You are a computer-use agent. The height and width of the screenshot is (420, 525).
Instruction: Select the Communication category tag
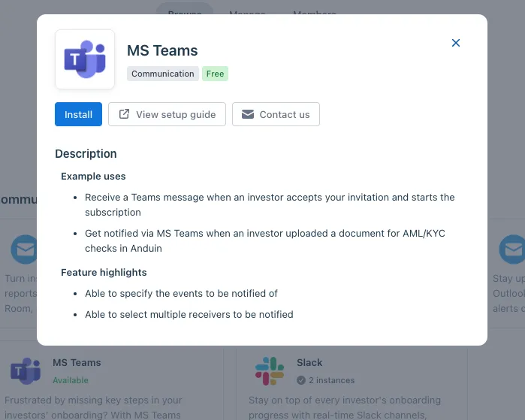tap(163, 74)
